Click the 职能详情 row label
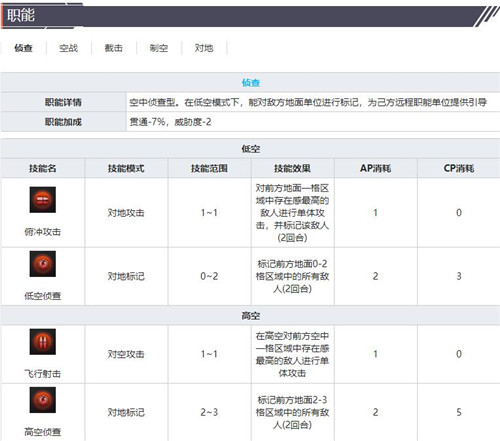 coord(63,102)
